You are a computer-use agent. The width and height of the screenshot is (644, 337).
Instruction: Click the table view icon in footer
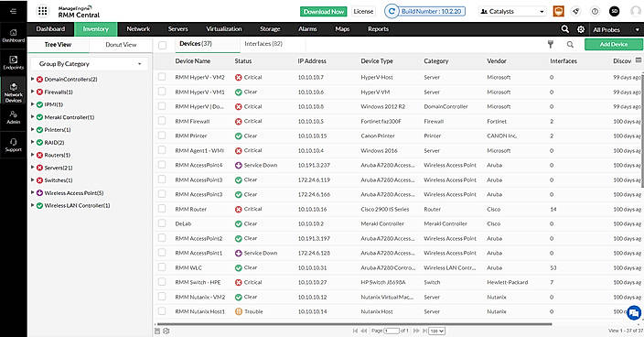pos(157,331)
